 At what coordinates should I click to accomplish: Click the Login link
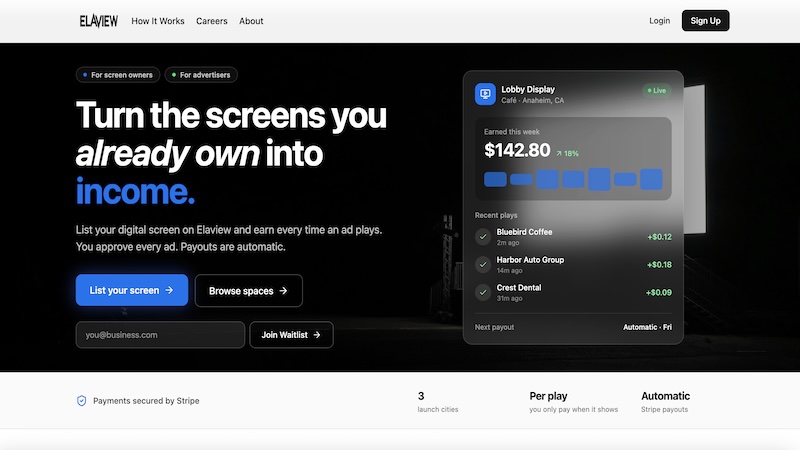pyautogui.click(x=660, y=20)
